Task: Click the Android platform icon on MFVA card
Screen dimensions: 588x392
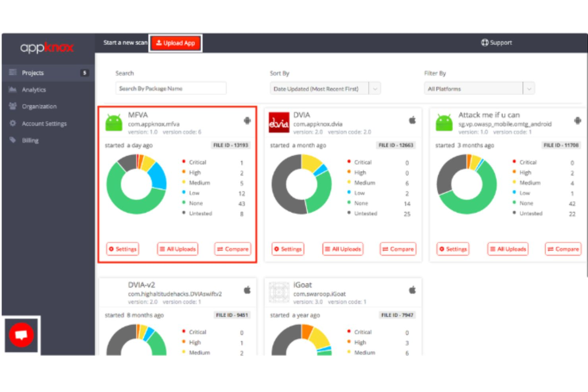Action: coord(247,120)
